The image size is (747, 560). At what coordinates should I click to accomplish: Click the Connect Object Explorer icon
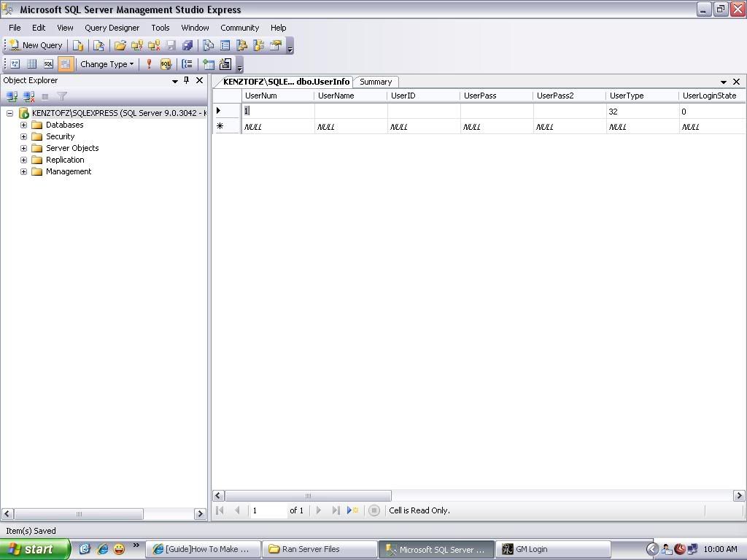(x=12, y=96)
